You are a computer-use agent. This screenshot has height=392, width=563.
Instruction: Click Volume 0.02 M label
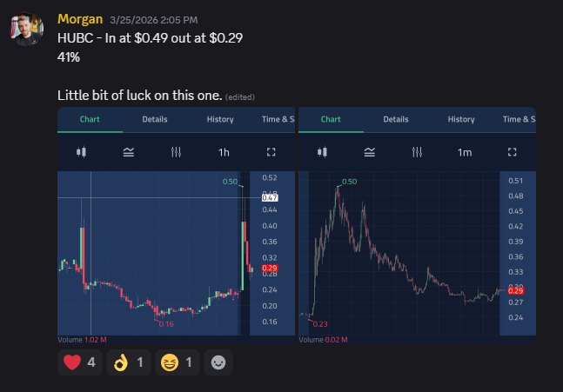click(x=323, y=340)
